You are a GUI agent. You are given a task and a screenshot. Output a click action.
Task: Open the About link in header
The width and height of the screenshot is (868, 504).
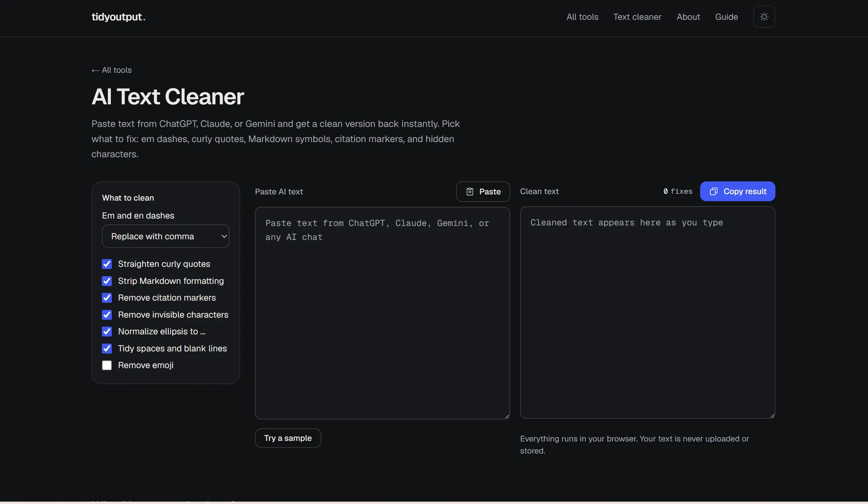(x=688, y=17)
